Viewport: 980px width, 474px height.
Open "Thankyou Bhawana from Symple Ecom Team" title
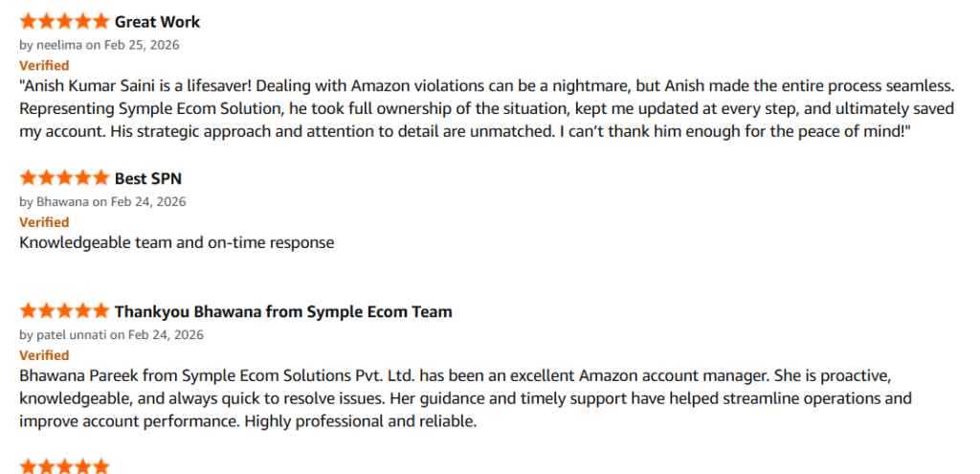(x=283, y=311)
